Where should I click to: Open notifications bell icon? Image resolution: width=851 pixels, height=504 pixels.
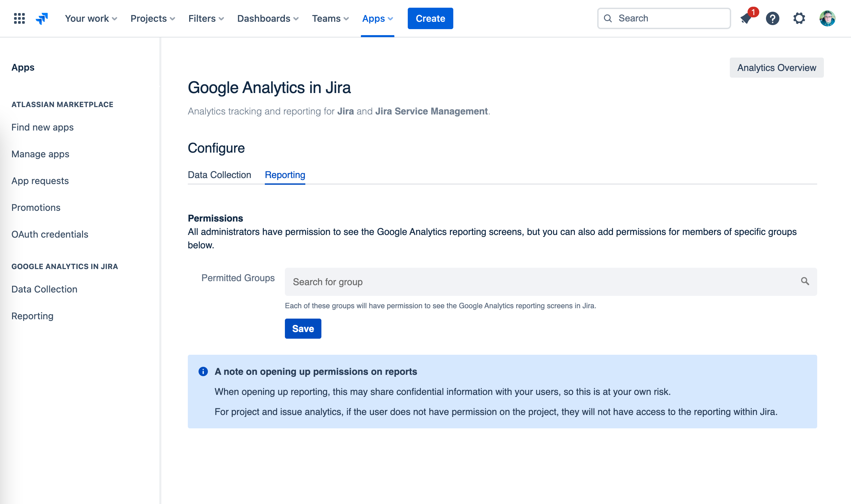click(746, 18)
